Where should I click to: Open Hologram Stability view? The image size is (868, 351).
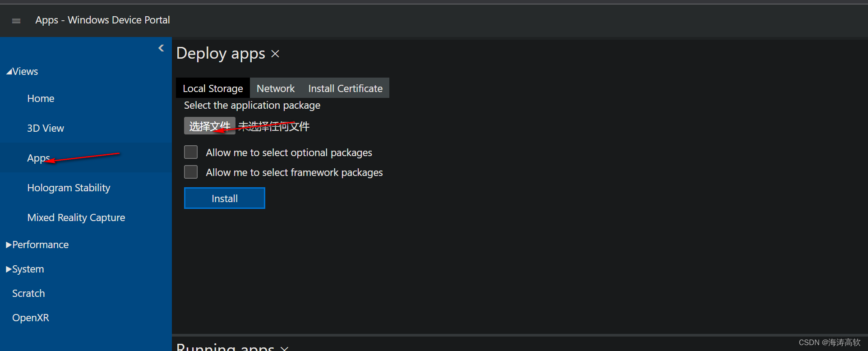point(69,188)
